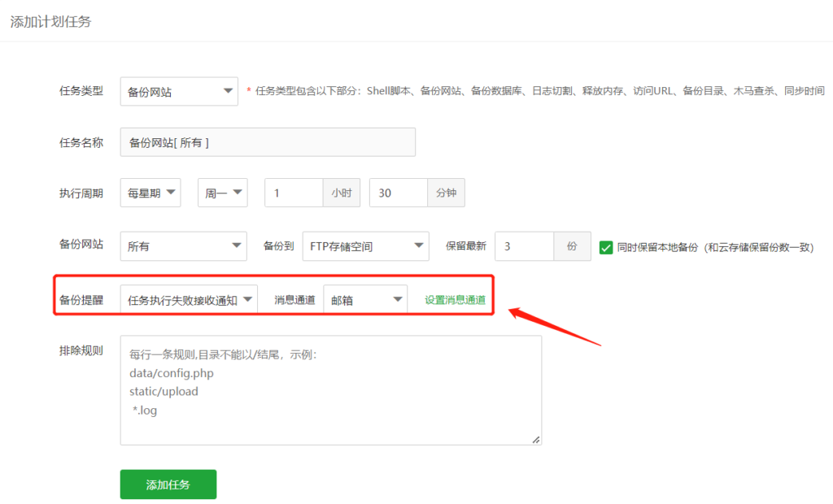
Task: Click the 设置消息通道 link
Action: 456,300
